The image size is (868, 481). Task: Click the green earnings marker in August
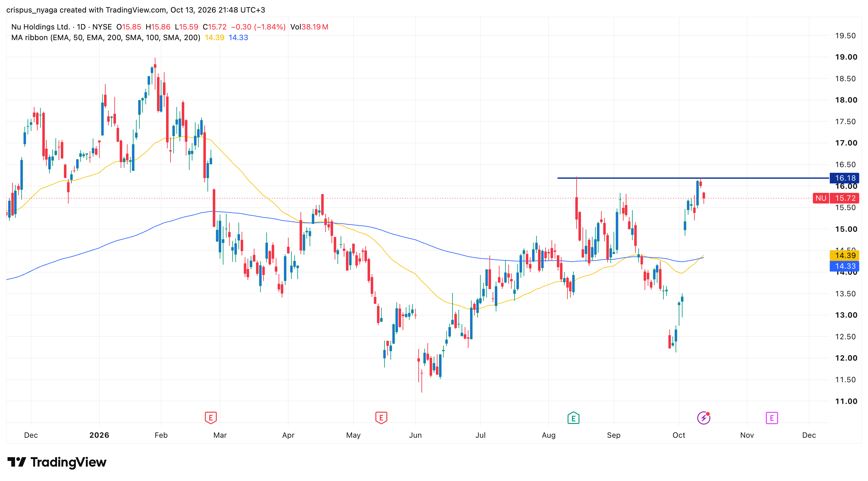pos(573,418)
